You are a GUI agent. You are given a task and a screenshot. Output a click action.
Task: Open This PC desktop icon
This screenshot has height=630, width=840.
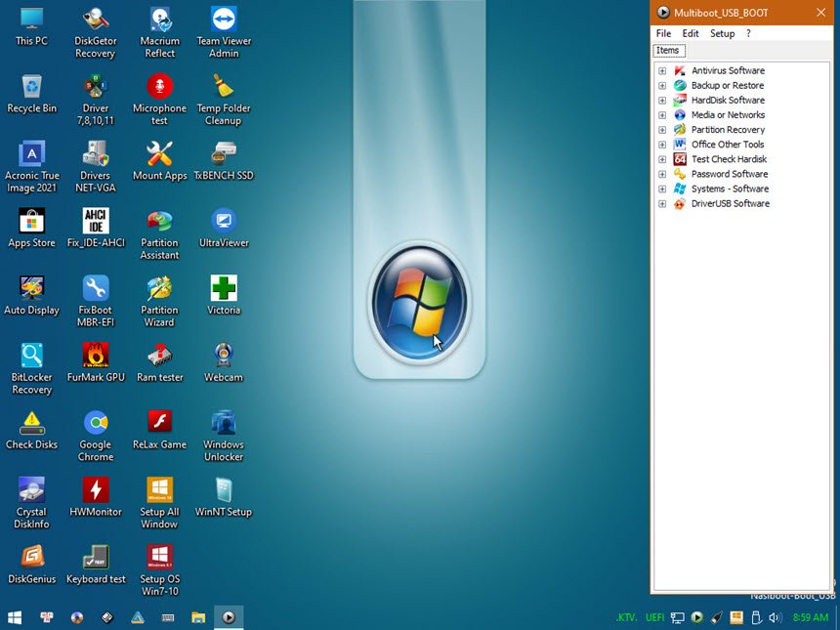pyautogui.click(x=31, y=26)
